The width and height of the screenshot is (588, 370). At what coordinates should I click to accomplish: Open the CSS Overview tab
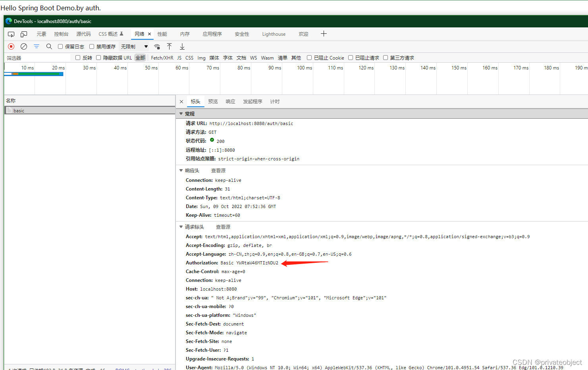111,34
